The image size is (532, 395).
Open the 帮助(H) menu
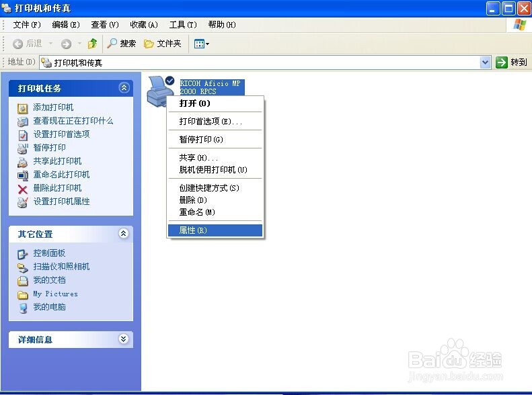tap(222, 25)
